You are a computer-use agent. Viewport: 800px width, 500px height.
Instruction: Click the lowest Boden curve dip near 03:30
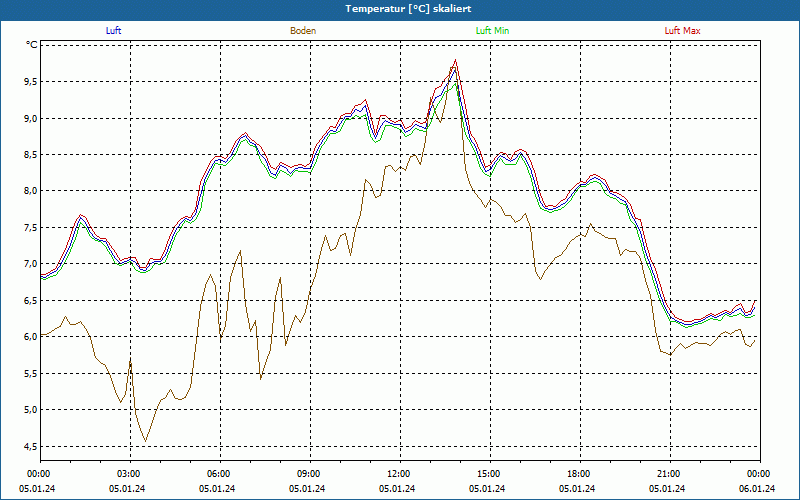point(145,441)
